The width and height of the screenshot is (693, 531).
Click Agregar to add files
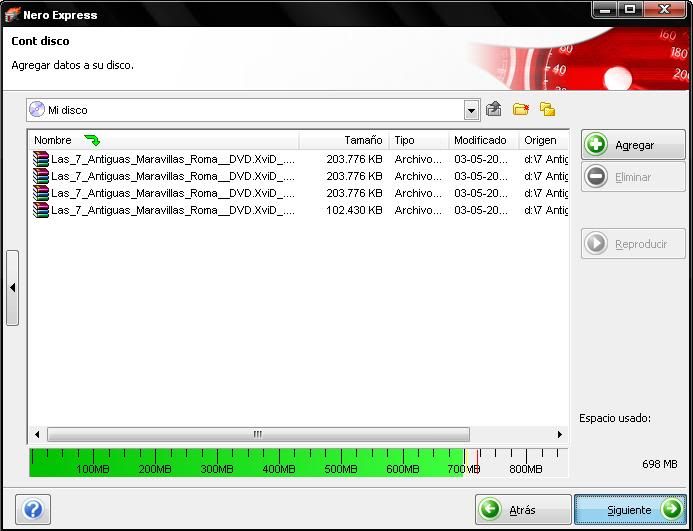[x=633, y=145]
